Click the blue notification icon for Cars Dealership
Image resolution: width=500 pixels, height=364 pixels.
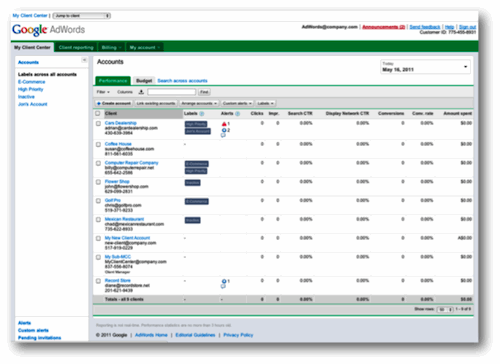224,130
